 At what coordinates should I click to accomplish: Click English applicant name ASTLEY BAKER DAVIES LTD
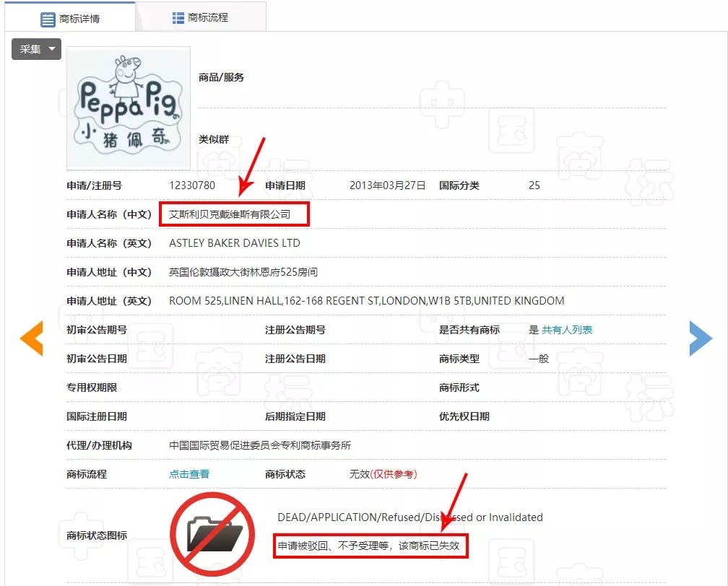(x=235, y=243)
